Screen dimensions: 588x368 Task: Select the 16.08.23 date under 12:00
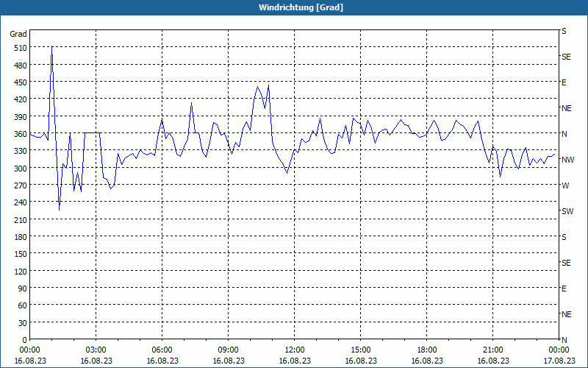click(x=295, y=361)
